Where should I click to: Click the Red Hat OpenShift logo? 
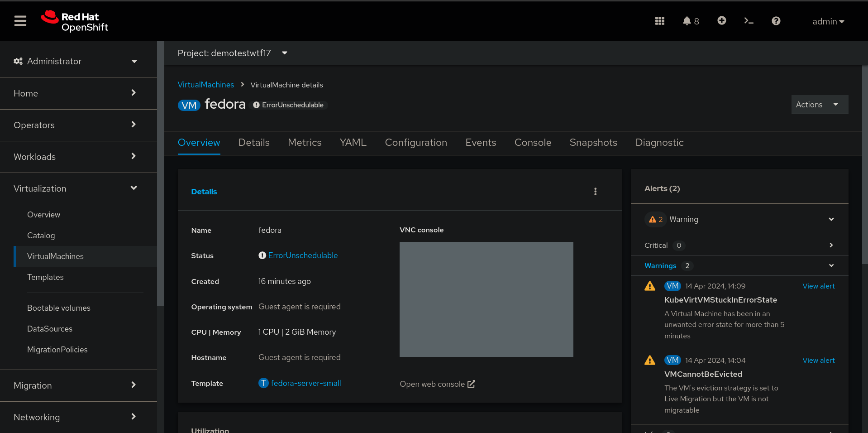pyautogui.click(x=75, y=21)
